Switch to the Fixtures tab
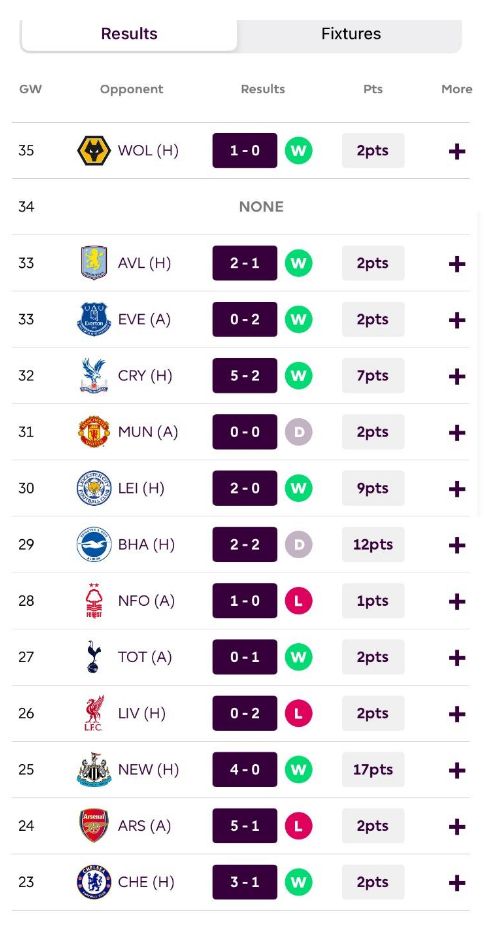This screenshot has width=486, height=938. coord(351,34)
